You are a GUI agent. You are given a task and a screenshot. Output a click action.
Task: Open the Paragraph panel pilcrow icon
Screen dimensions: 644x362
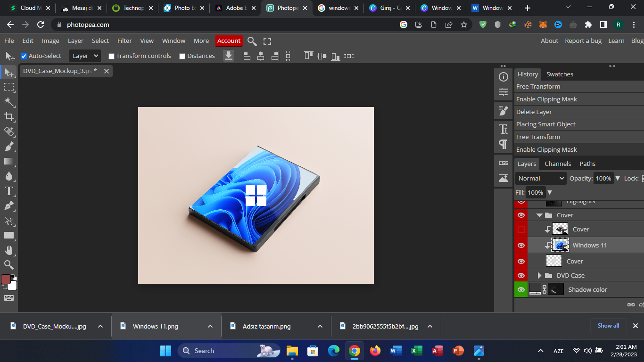(x=504, y=144)
